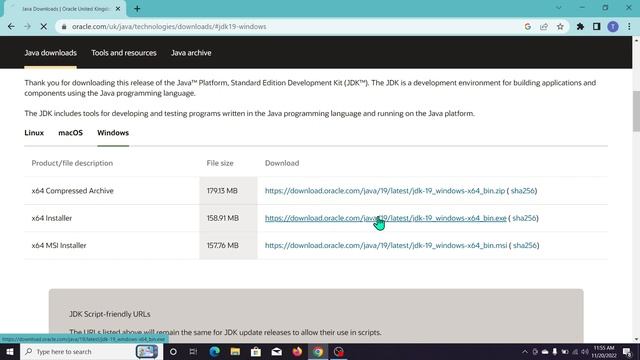Open Microsoft Store from taskbar

tap(256, 351)
